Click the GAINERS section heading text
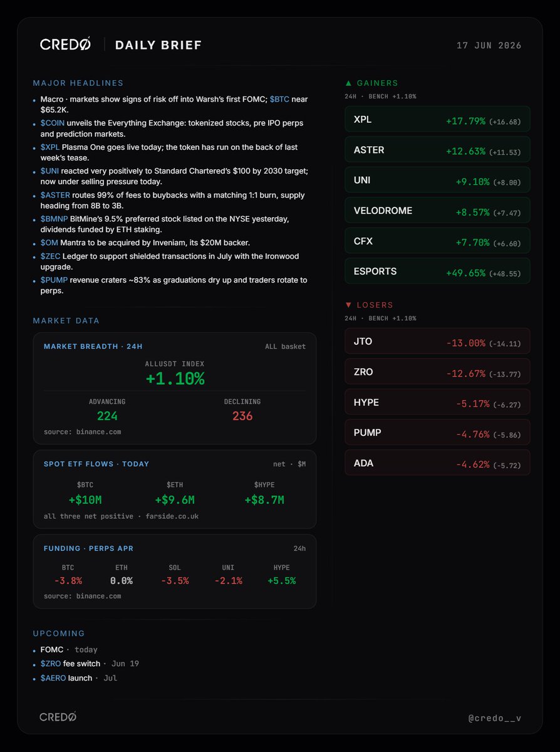 (x=377, y=83)
